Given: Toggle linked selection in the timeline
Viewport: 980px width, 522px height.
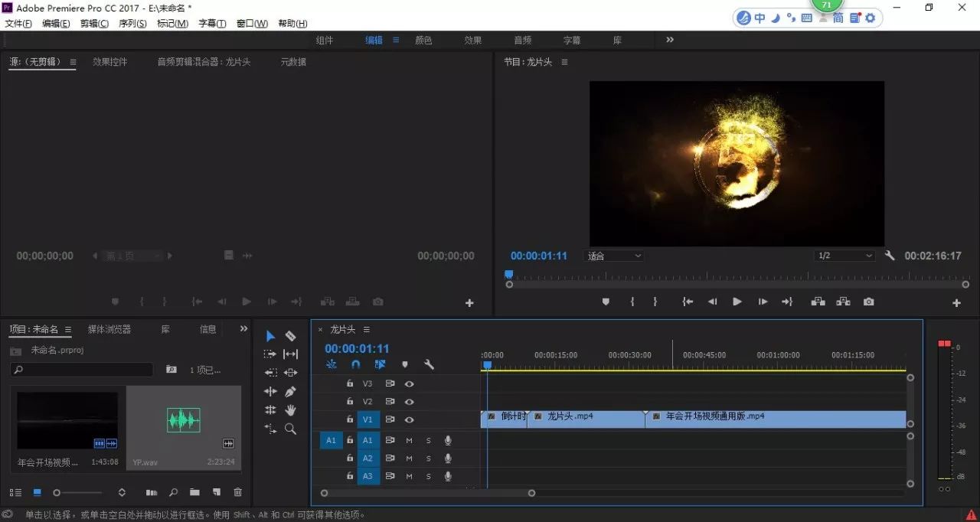Looking at the screenshot, I should (381, 364).
